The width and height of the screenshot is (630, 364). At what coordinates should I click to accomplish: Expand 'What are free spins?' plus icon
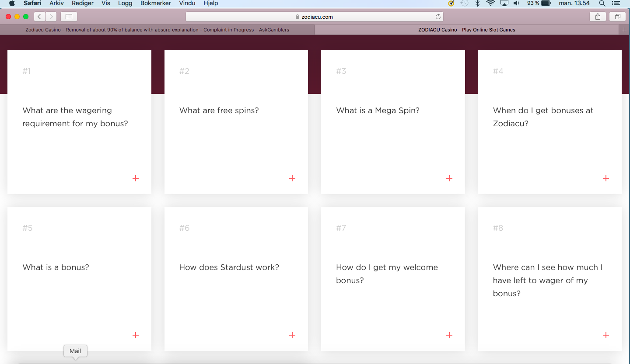tap(292, 178)
